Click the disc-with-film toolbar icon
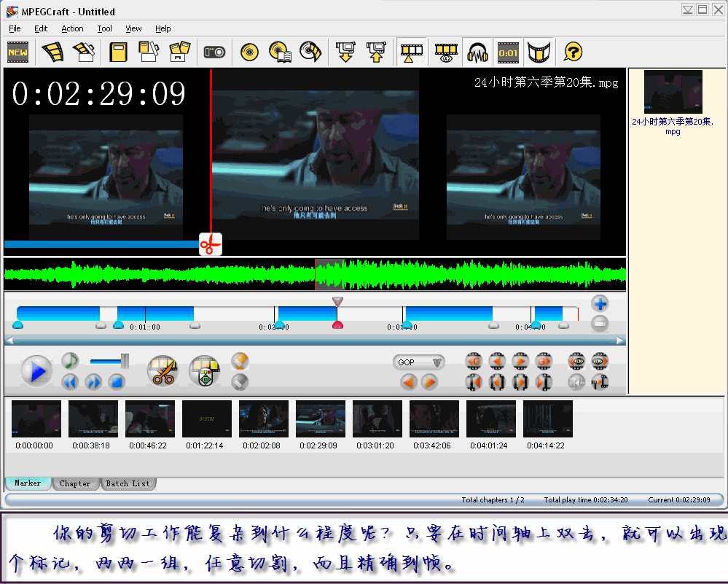The image size is (728, 584). point(310,52)
